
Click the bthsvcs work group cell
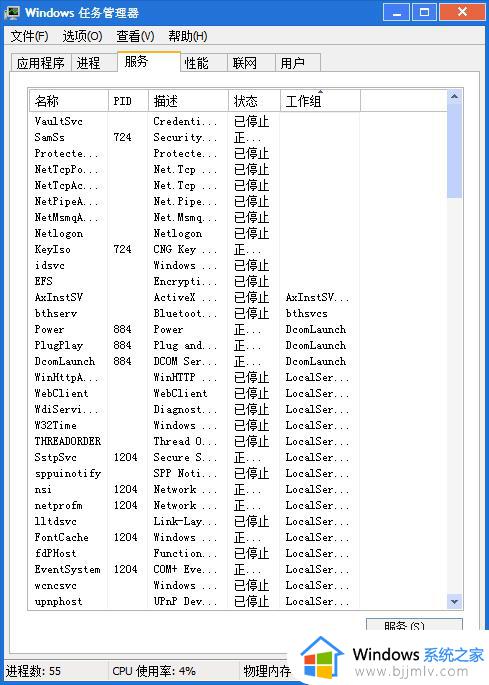click(306, 314)
